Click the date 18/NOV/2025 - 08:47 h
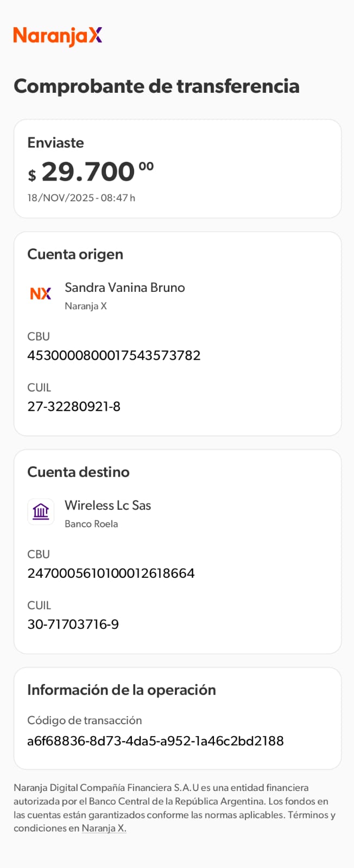The height and width of the screenshot is (868, 354). (x=81, y=198)
